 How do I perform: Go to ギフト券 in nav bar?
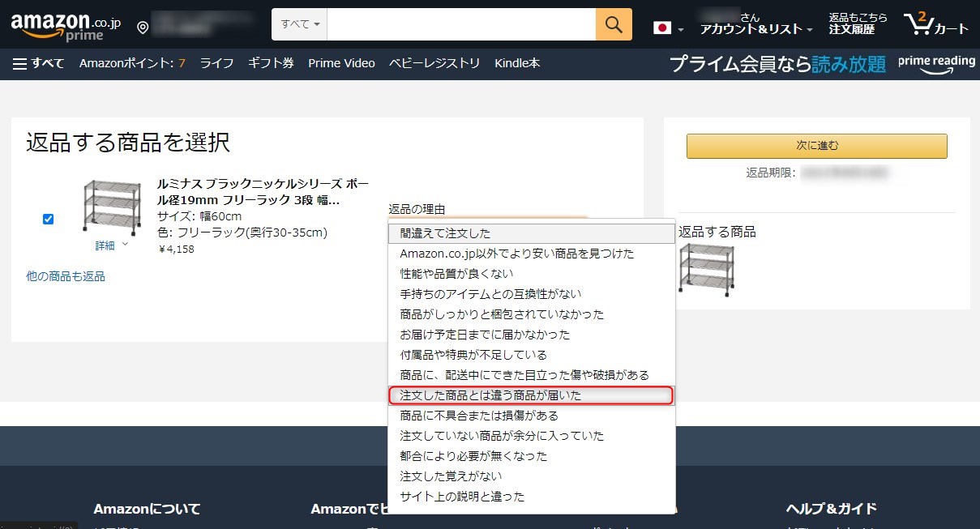pyautogui.click(x=271, y=63)
